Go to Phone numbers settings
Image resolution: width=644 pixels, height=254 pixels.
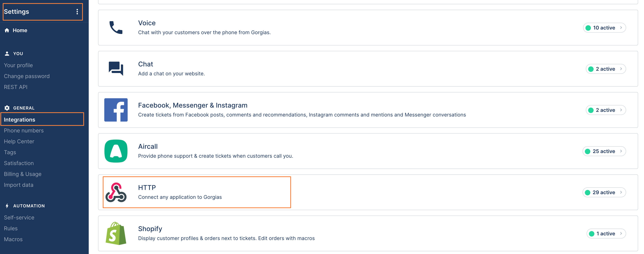click(24, 130)
